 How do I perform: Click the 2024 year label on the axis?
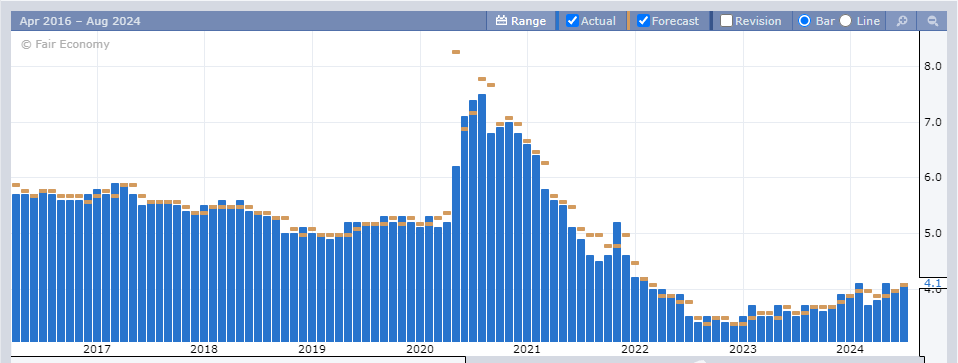click(x=849, y=349)
